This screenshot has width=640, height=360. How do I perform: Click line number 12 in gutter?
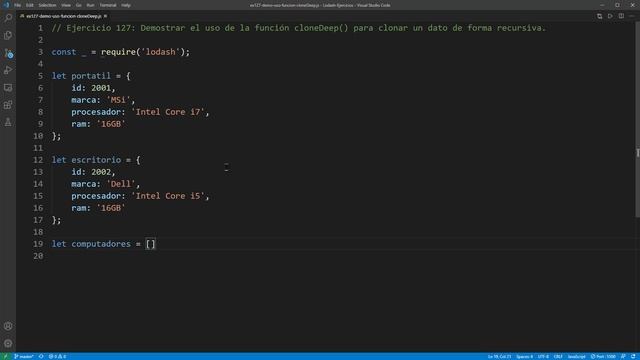click(38, 160)
